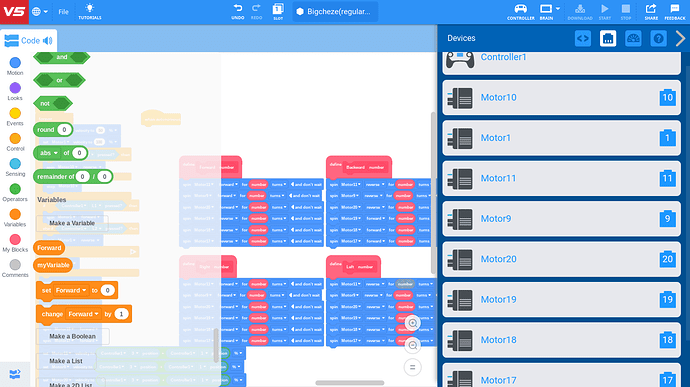Screen dimensions: 690x387
Task: Click the Make a Variable button
Action: [72, 223]
